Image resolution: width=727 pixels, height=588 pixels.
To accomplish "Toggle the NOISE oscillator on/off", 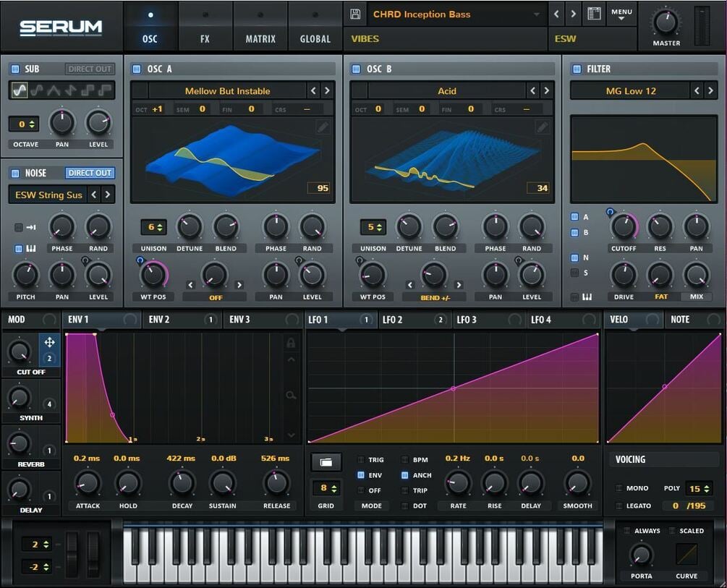I will point(15,173).
